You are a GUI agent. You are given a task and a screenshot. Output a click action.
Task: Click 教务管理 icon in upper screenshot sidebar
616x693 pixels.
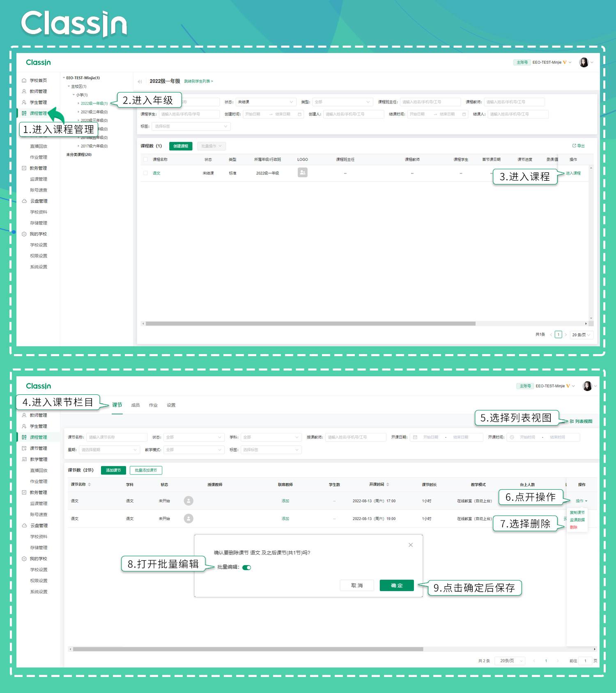24,168
